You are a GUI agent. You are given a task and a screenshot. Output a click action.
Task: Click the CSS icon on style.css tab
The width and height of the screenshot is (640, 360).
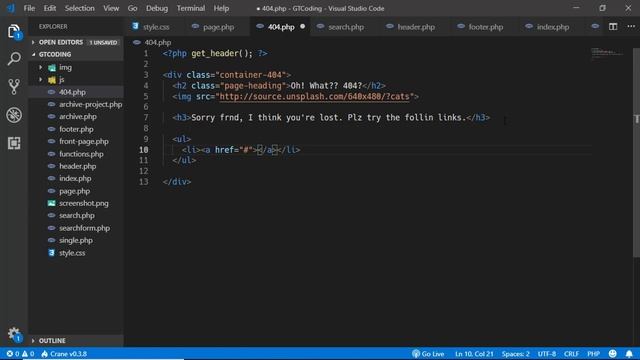pyautogui.click(x=135, y=27)
